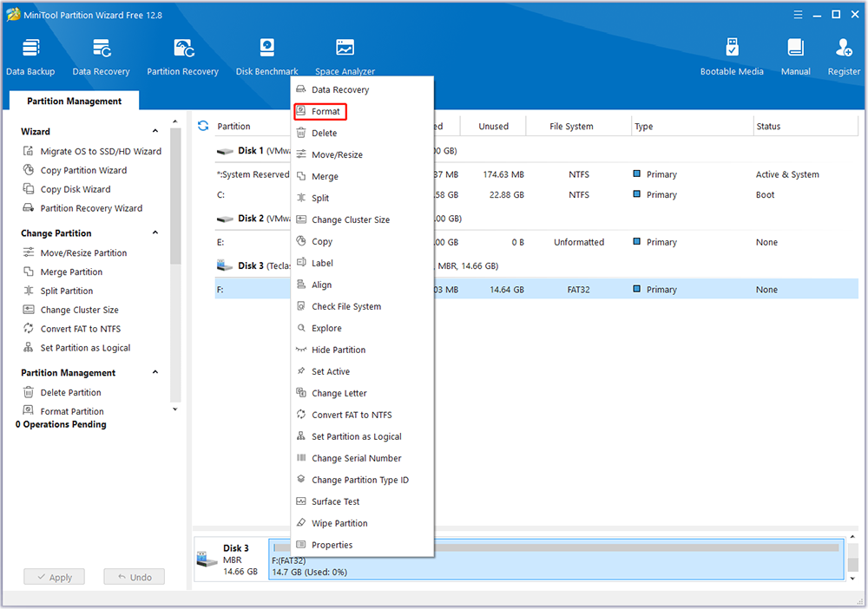Select Move/Resize from the context menu
This screenshot has height=609, width=868.
tap(362, 154)
